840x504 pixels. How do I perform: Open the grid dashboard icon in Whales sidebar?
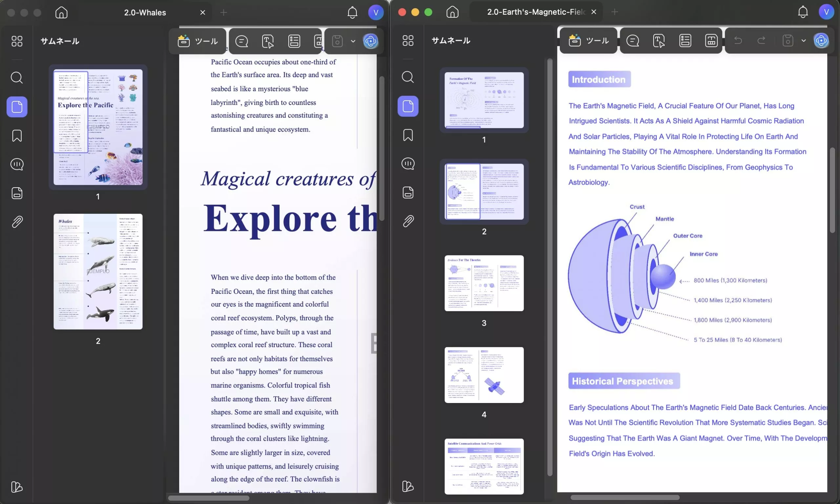pos(17,41)
